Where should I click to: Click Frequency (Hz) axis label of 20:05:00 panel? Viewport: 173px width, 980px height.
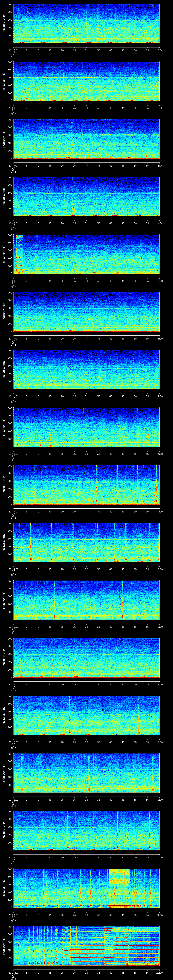click(4, 24)
